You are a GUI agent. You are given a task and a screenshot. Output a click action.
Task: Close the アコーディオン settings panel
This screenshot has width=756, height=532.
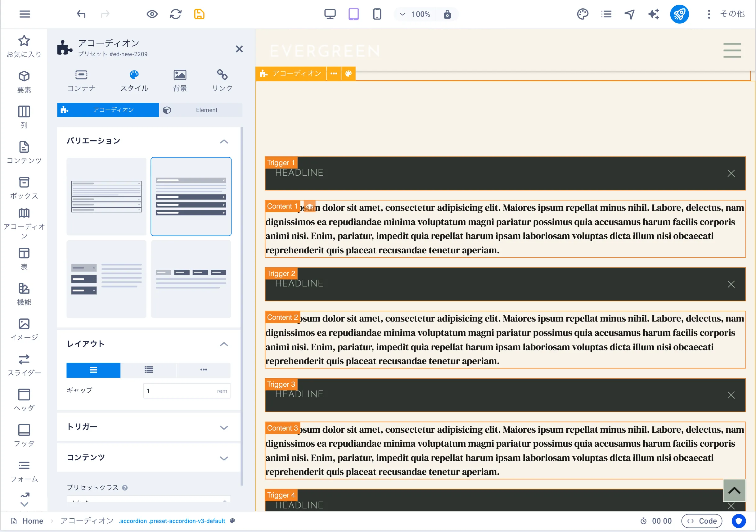(x=239, y=49)
